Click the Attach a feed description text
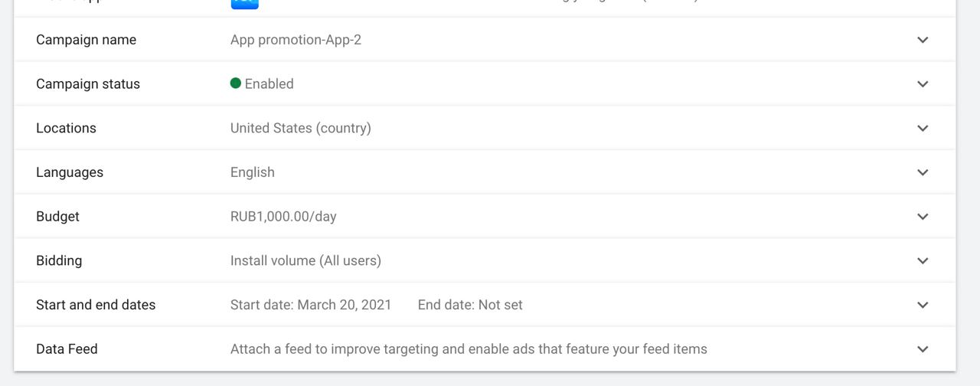Image resolution: width=980 pixels, height=386 pixels. 469,349
